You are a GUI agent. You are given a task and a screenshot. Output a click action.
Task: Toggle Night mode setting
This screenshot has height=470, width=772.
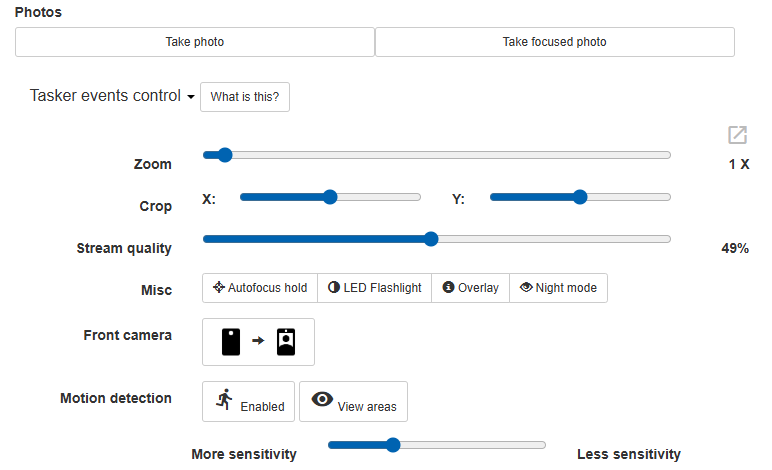click(558, 288)
